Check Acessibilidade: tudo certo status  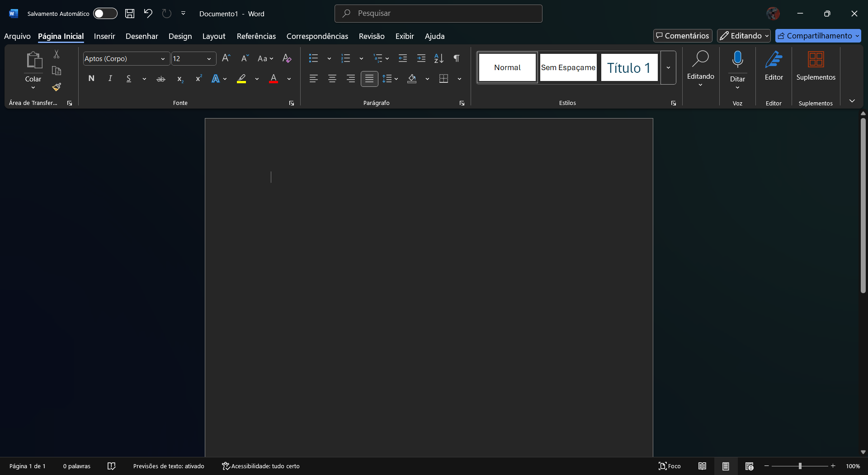pos(261,466)
